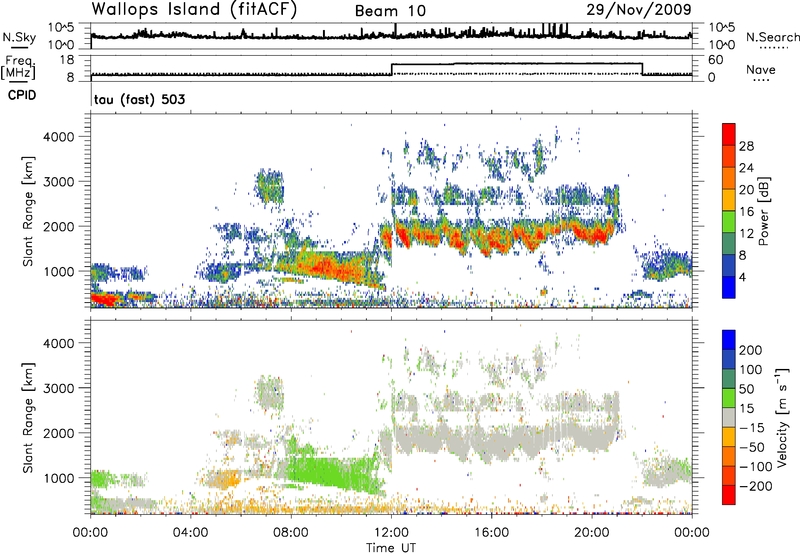Click the 'Beam 10' label
Screen dimensions: 800x554
pyautogui.click(x=390, y=11)
